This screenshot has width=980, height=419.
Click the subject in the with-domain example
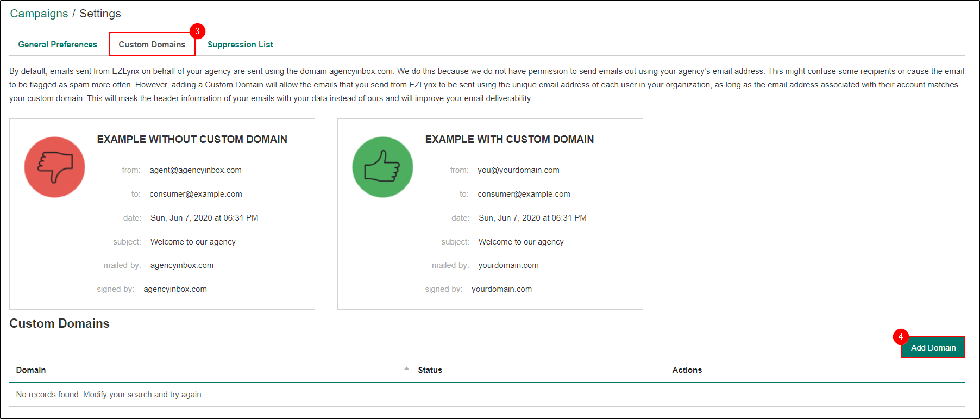(521, 242)
